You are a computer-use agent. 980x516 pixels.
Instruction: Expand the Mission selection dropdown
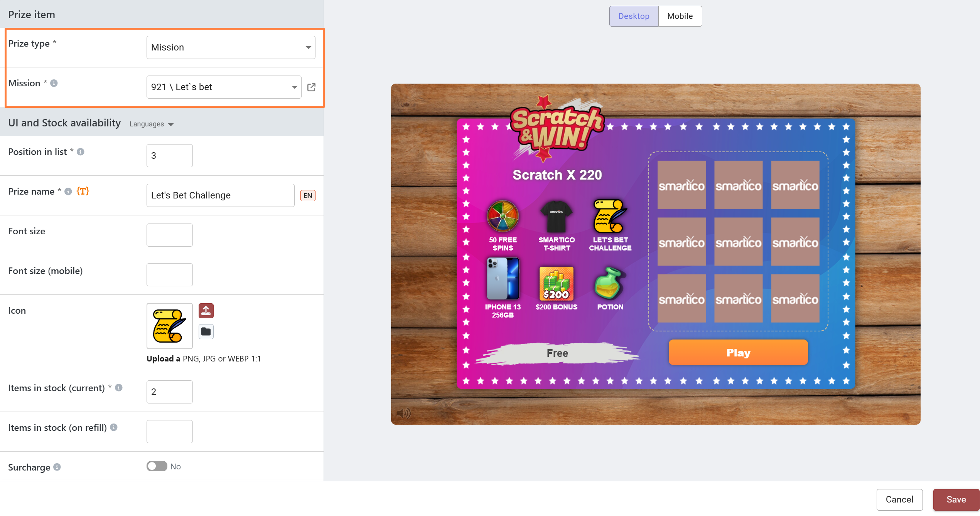pyautogui.click(x=224, y=87)
